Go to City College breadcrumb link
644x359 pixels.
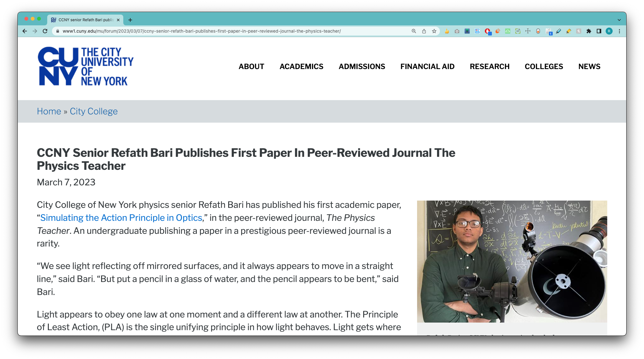[93, 111]
